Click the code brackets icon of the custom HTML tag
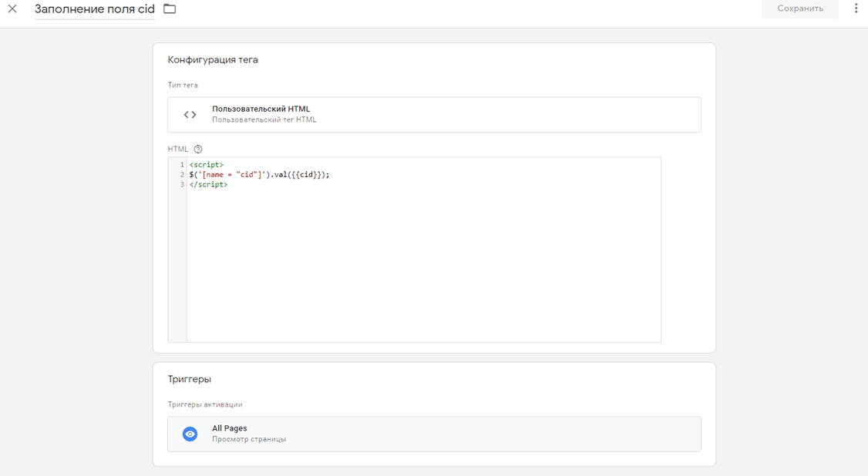The image size is (868, 476). 190,115
